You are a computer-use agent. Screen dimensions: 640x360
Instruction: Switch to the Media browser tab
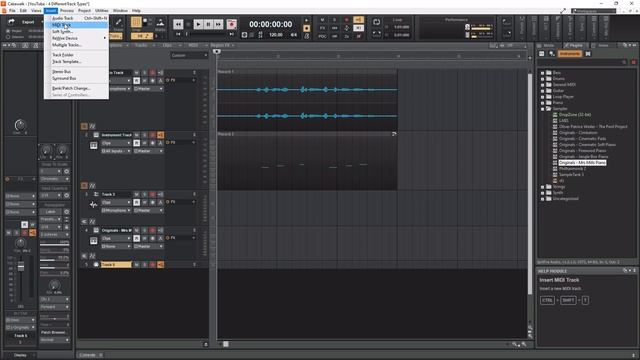tap(547, 45)
